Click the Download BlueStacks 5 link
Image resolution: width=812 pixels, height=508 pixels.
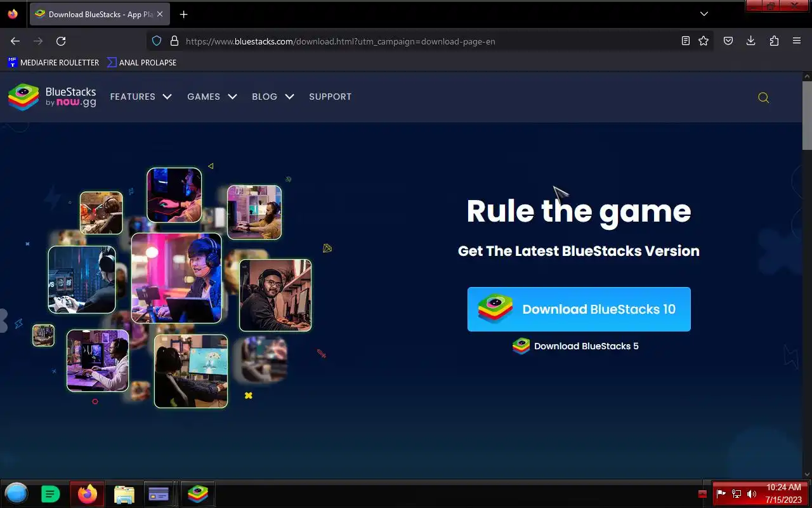tap(576, 346)
